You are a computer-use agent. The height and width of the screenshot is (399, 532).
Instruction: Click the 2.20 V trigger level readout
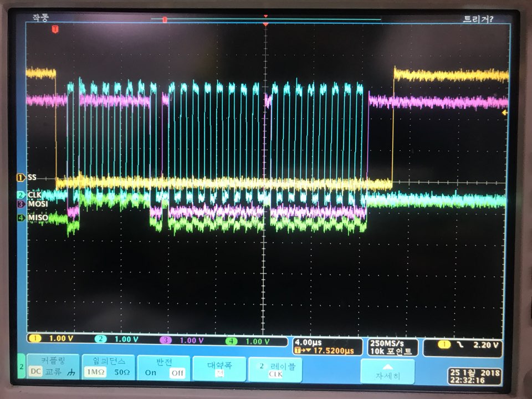click(x=486, y=345)
